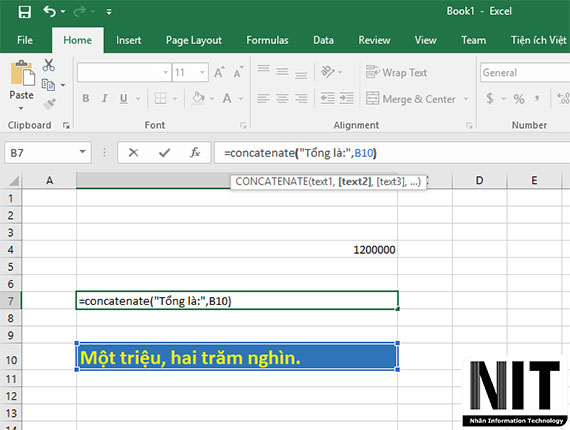Confirm formula with checkmark Enter button
The height and width of the screenshot is (430, 570).
[164, 153]
